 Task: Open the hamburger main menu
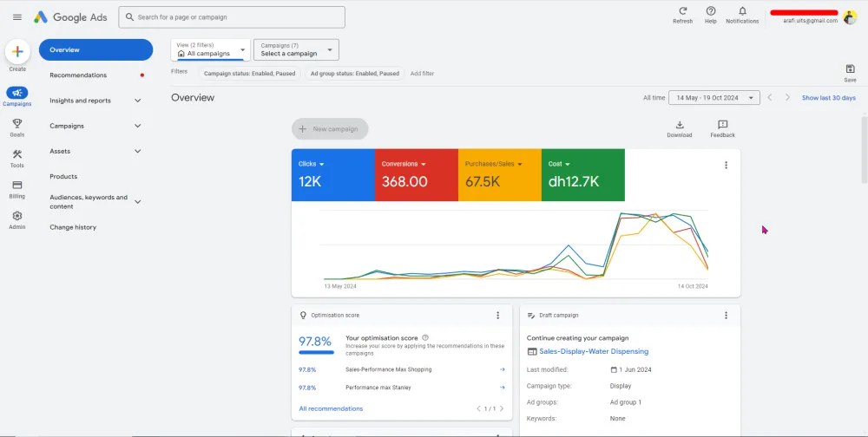[17, 17]
